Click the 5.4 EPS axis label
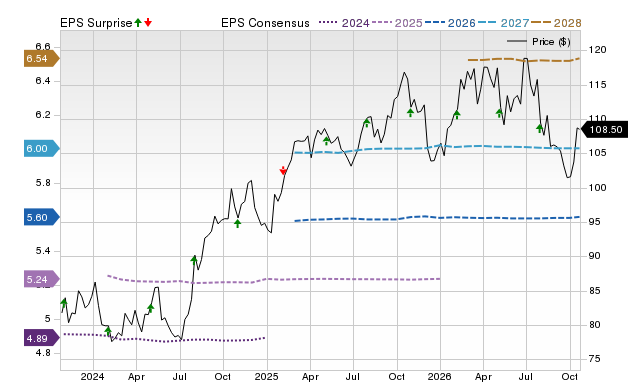 [42, 251]
